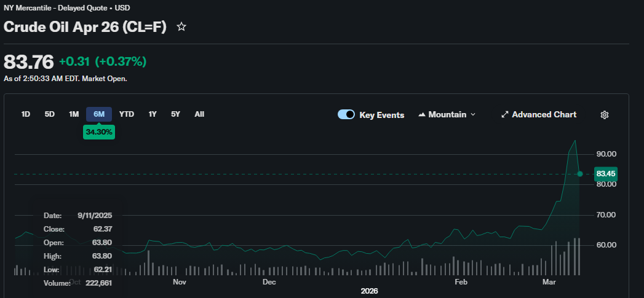Click the tooltip Date 9/11/2025 value
The height and width of the screenshot is (298, 644).
[95, 216]
